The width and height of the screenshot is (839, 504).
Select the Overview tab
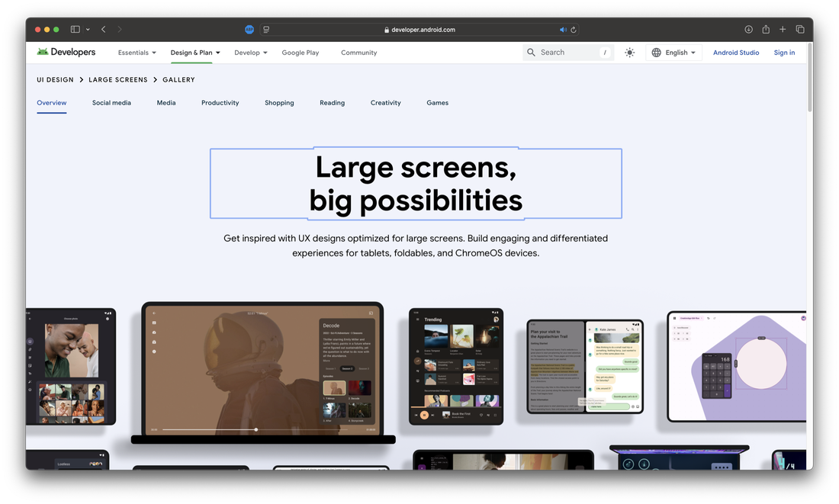51,103
